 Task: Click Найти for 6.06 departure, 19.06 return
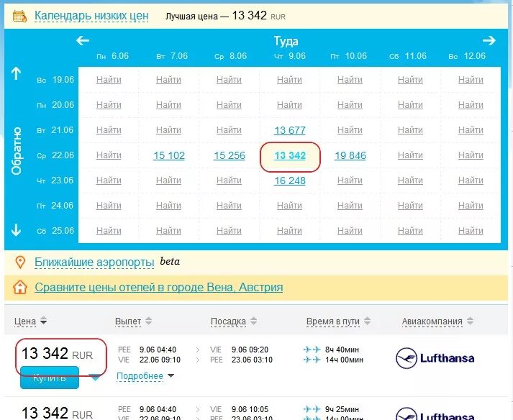click(109, 80)
